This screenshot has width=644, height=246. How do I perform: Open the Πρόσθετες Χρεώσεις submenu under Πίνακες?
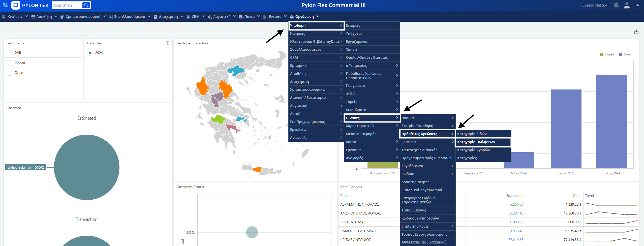[x=428, y=134]
